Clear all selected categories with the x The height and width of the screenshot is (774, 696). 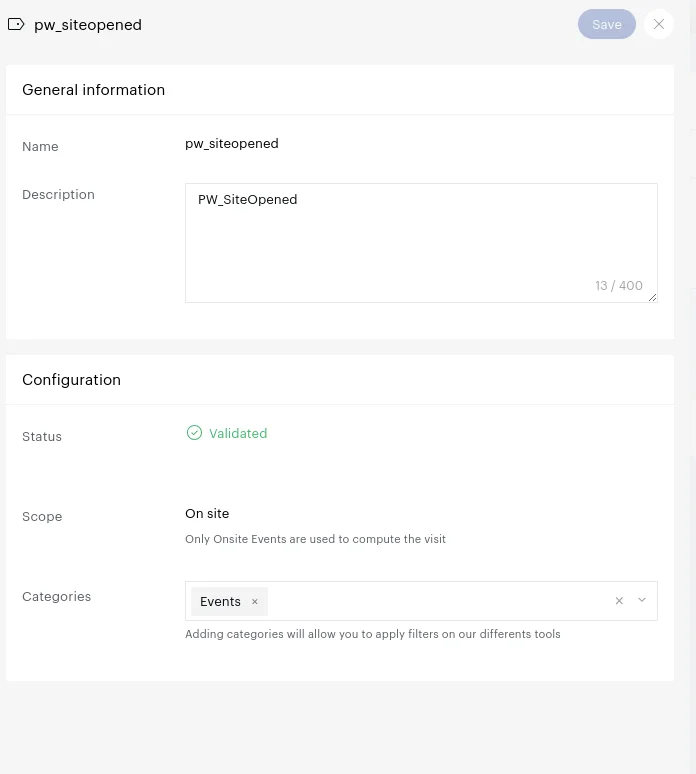pyautogui.click(x=619, y=601)
